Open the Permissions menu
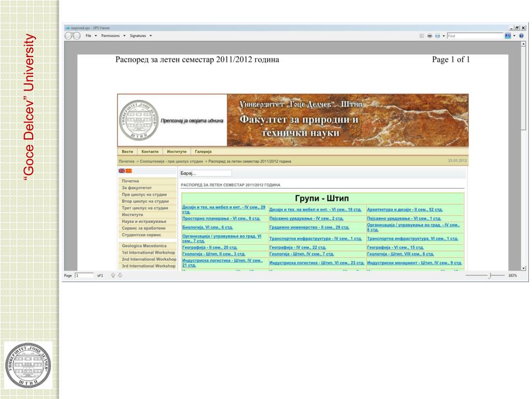The image size is (532, 399). click(113, 36)
